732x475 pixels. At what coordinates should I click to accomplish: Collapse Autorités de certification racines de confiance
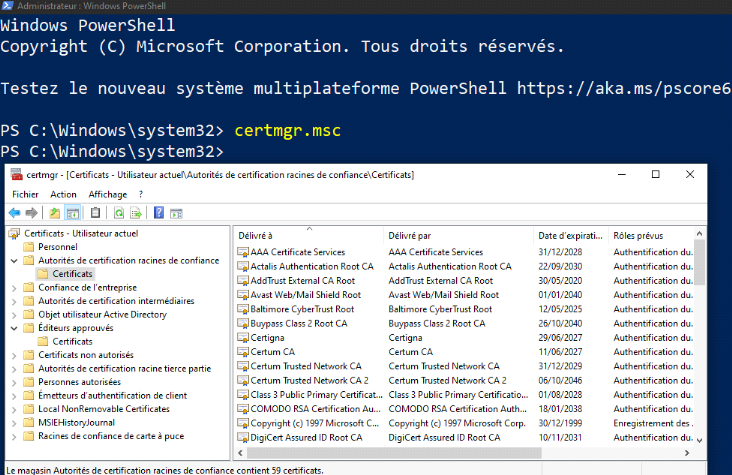point(13,260)
